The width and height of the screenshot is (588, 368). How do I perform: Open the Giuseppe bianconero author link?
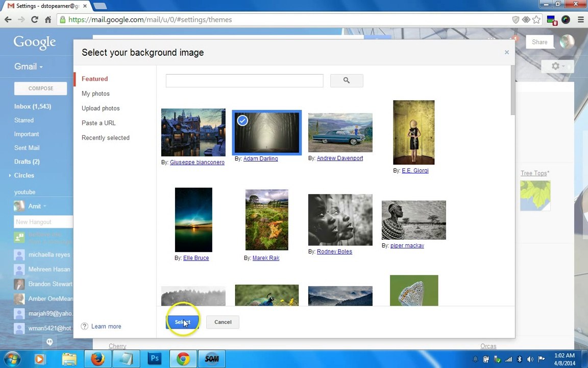[x=197, y=162]
